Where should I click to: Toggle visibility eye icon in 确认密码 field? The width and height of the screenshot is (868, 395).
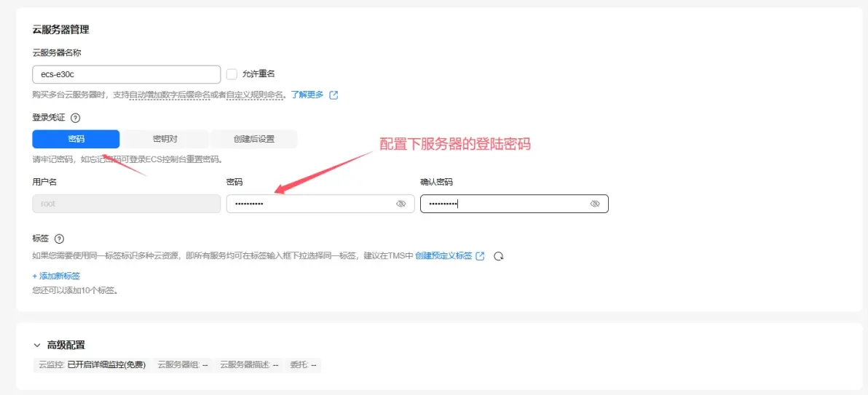coord(595,204)
